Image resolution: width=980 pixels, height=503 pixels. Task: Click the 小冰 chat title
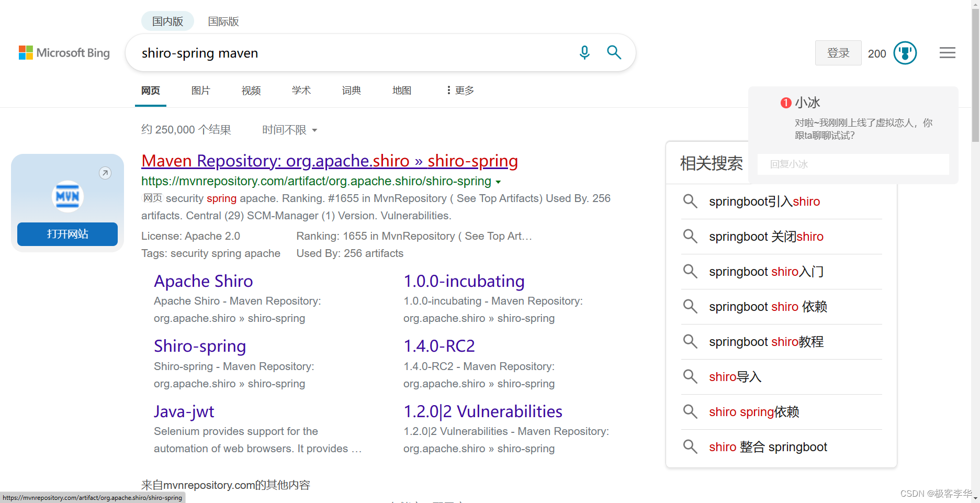point(807,103)
